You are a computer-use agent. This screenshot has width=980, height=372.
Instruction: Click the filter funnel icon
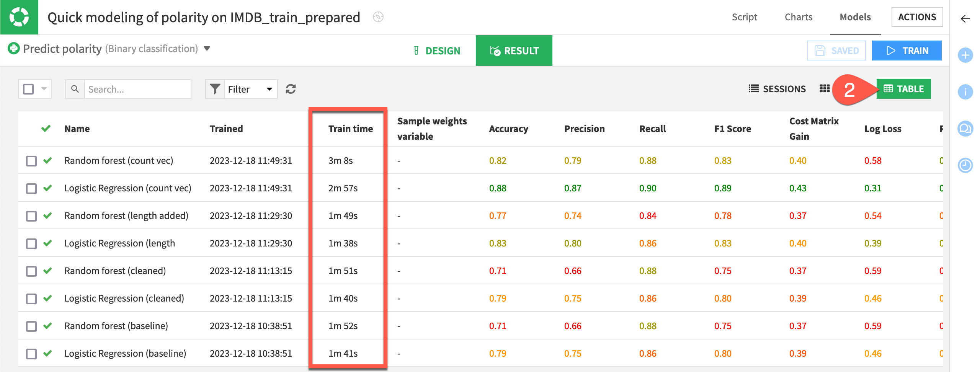point(215,89)
